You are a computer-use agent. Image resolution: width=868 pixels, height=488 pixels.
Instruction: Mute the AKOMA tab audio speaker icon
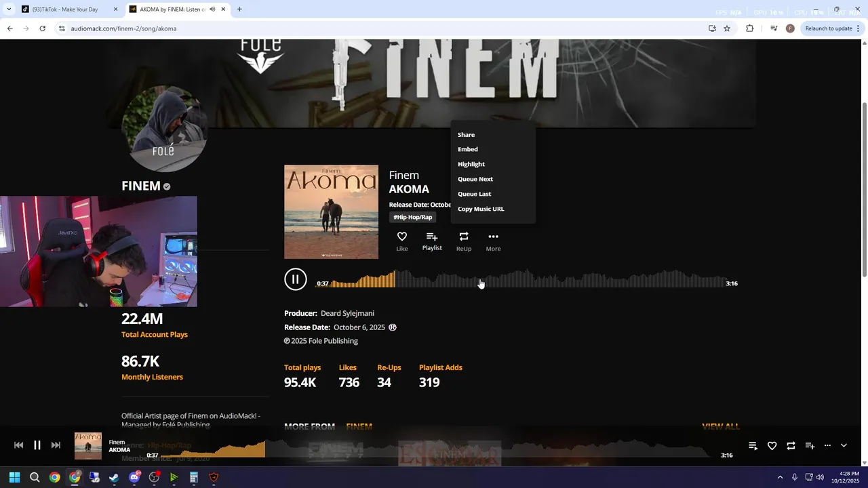coord(213,9)
